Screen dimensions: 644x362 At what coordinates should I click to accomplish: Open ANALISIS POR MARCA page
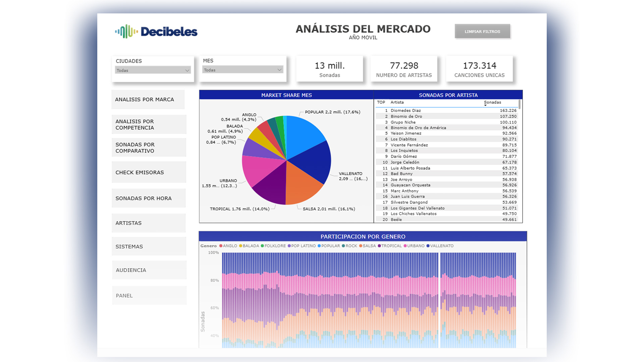pos(148,100)
